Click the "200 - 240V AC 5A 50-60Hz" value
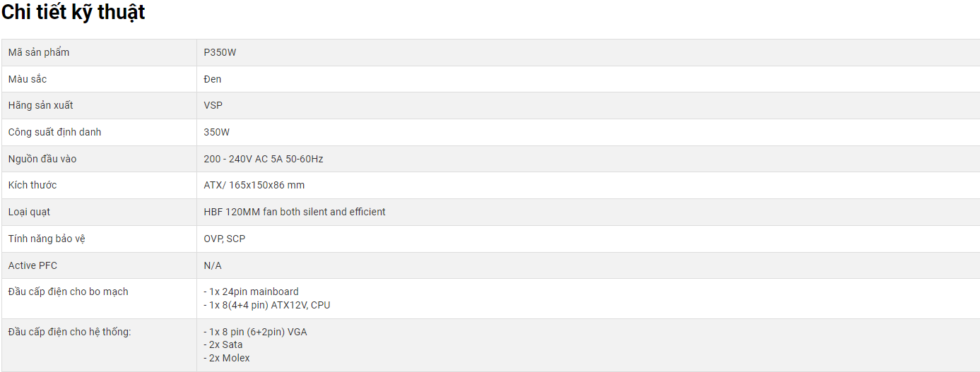980x372 pixels. pos(264,159)
